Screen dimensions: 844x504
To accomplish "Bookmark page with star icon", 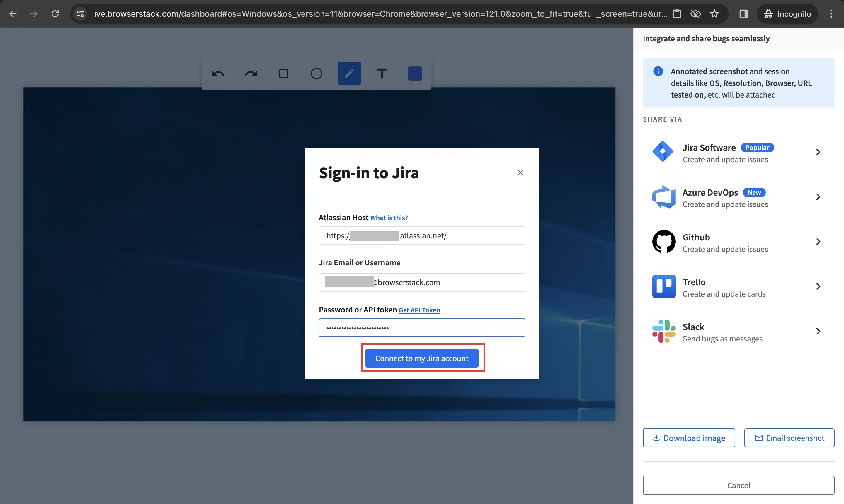I will (x=714, y=13).
